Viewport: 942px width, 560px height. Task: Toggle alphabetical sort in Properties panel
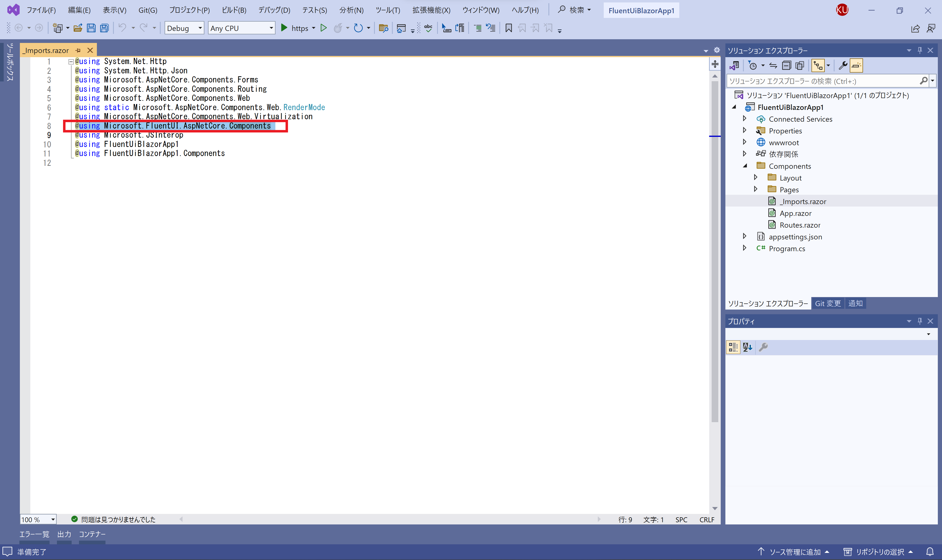(747, 347)
